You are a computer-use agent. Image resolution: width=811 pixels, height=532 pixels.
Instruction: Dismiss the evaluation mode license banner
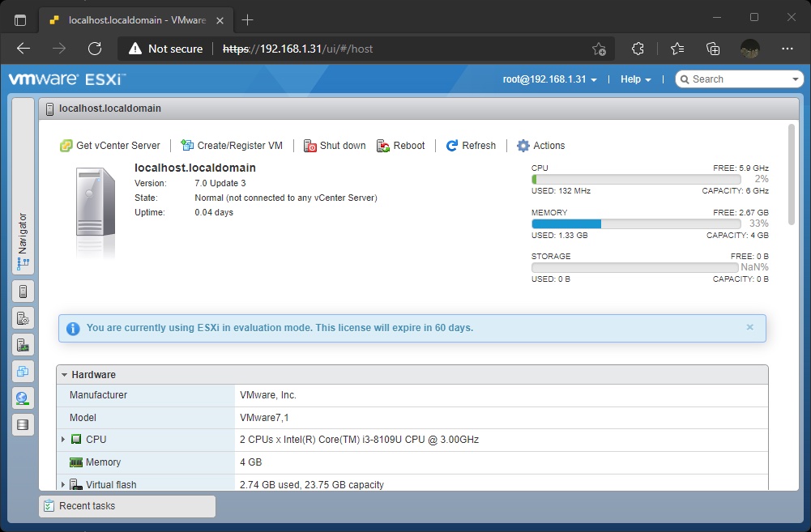click(750, 327)
